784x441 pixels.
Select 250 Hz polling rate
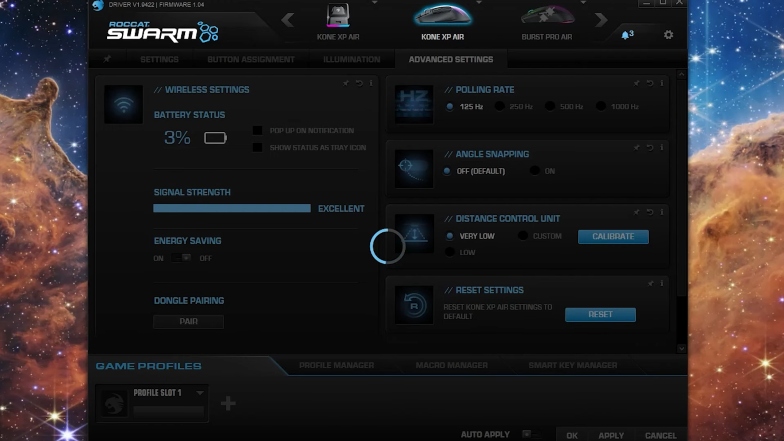point(500,106)
